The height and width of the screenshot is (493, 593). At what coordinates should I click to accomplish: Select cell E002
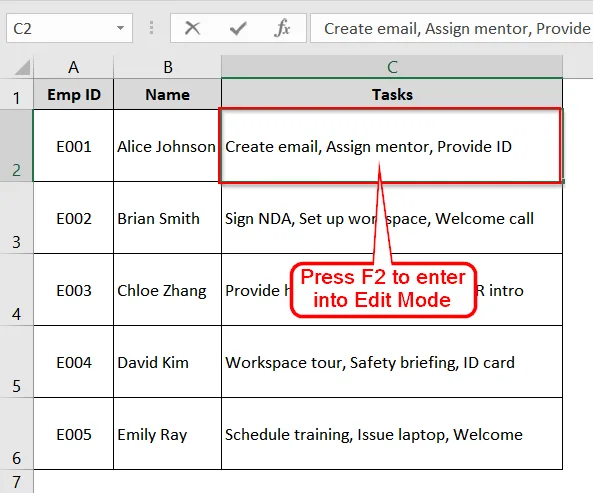tap(73, 218)
